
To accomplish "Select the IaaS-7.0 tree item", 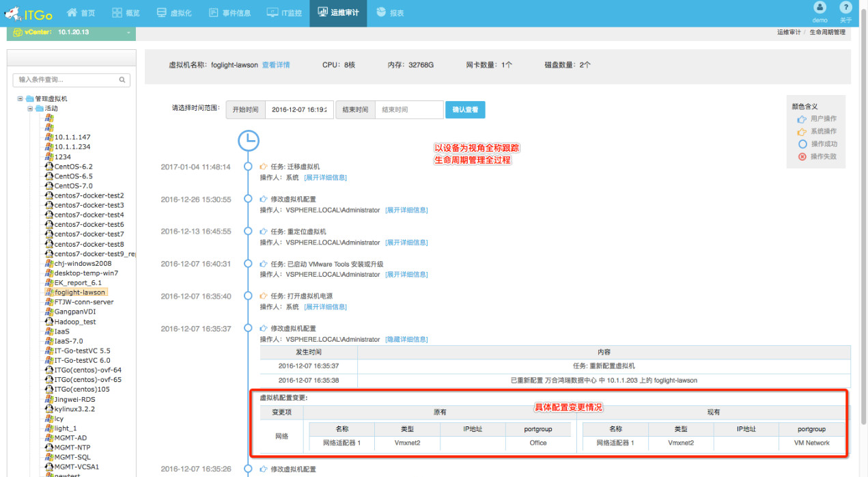I will [69, 341].
